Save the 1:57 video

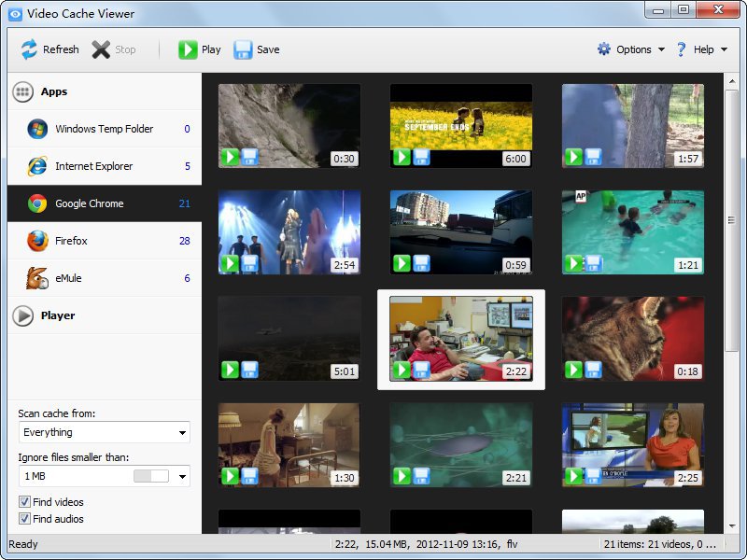(593, 157)
